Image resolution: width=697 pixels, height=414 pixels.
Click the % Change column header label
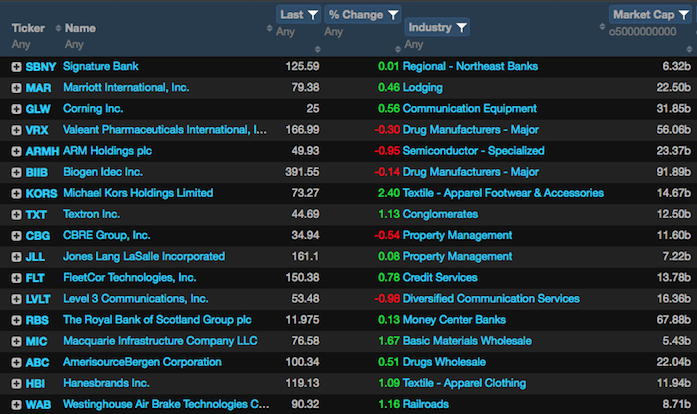pyautogui.click(x=356, y=15)
